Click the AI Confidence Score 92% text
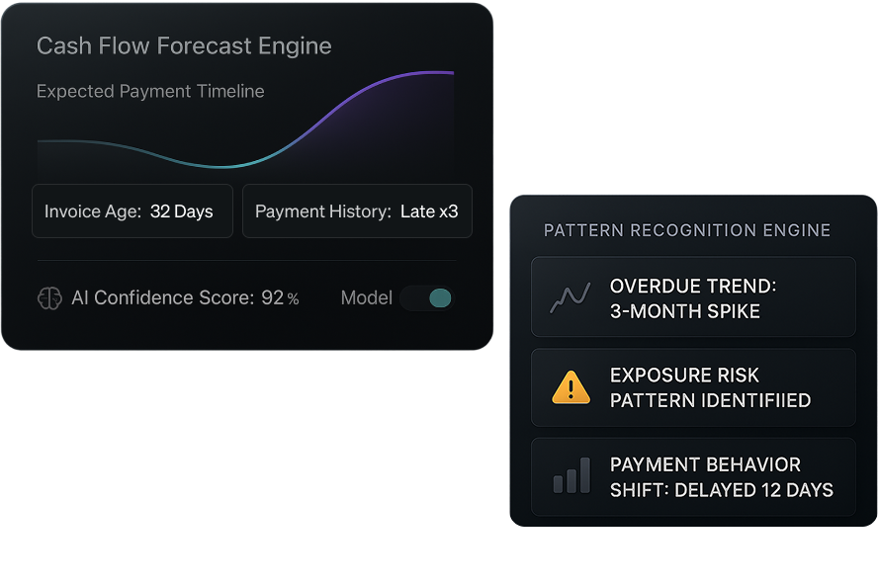This screenshot has width=878, height=588. tap(185, 297)
